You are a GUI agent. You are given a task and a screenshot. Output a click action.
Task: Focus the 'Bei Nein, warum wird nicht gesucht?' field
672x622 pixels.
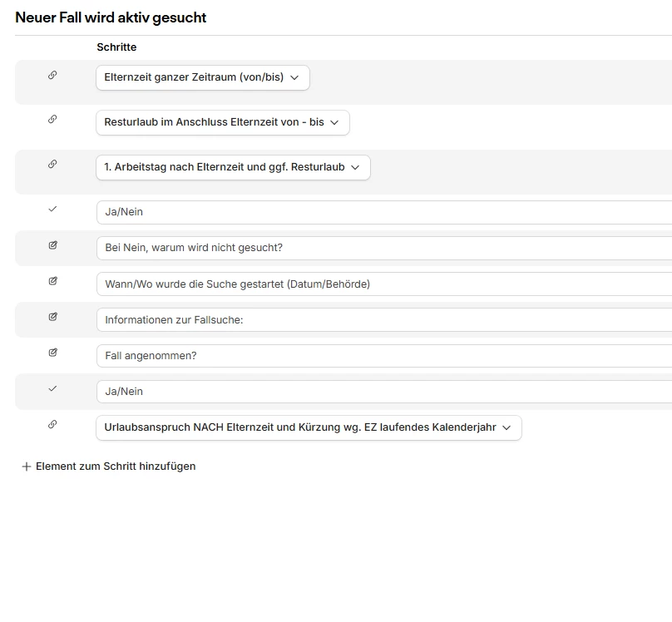[383, 248]
